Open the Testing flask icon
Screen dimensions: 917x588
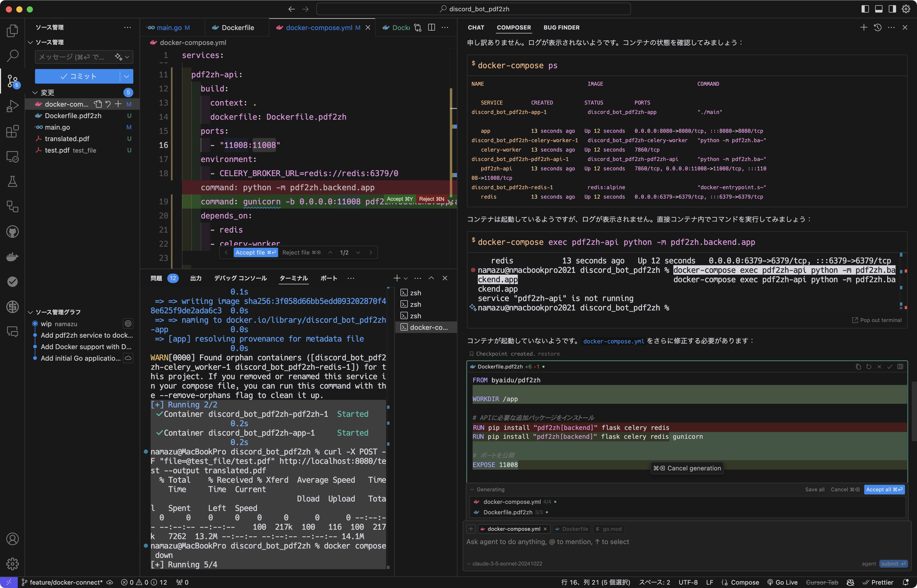pyautogui.click(x=12, y=182)
